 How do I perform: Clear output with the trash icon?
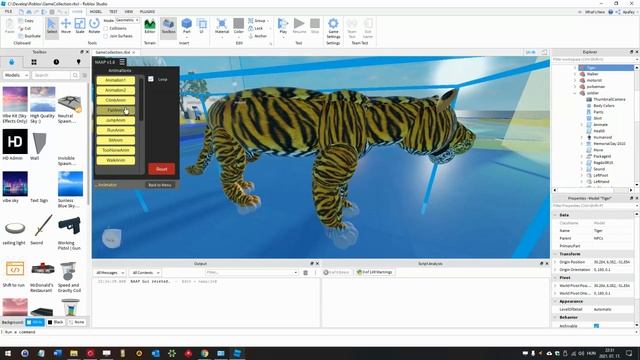[305, 272]
